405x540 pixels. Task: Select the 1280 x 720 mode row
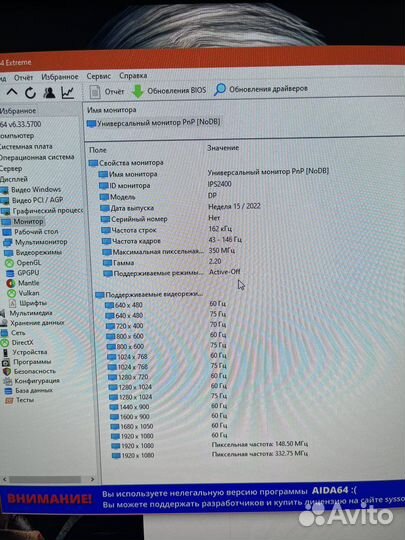pos(128,377)
